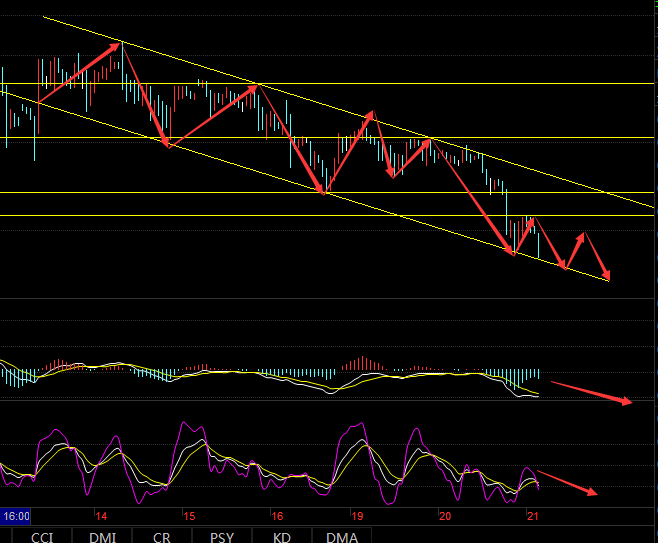Select the arrow trough between dates 16 and 19

tap(325, 192)
